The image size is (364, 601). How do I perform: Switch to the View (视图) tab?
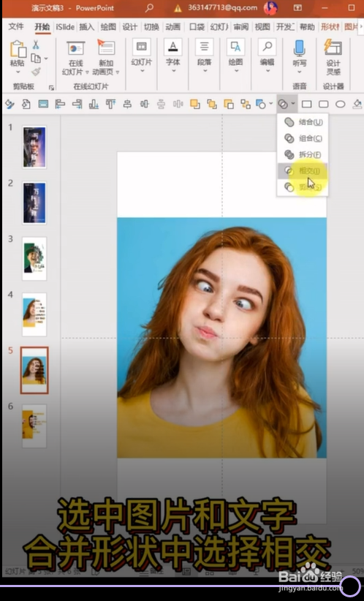pos(262,27)
